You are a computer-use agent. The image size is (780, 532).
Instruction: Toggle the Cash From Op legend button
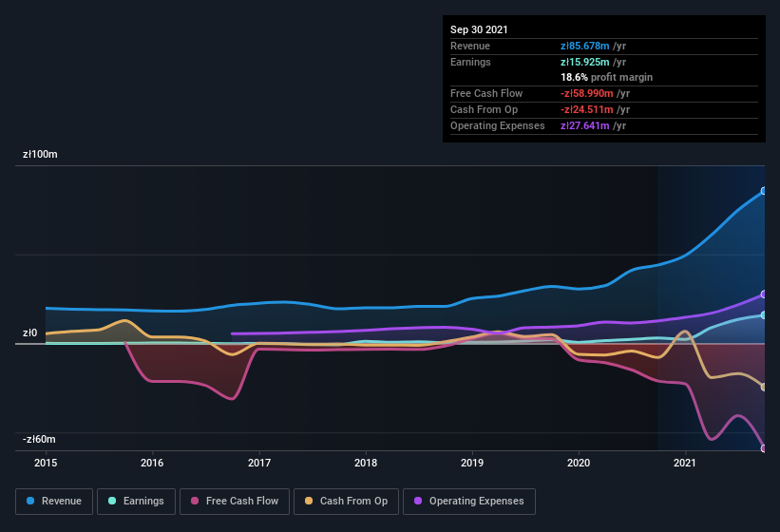pyautogui.click(x=346, y=502)
